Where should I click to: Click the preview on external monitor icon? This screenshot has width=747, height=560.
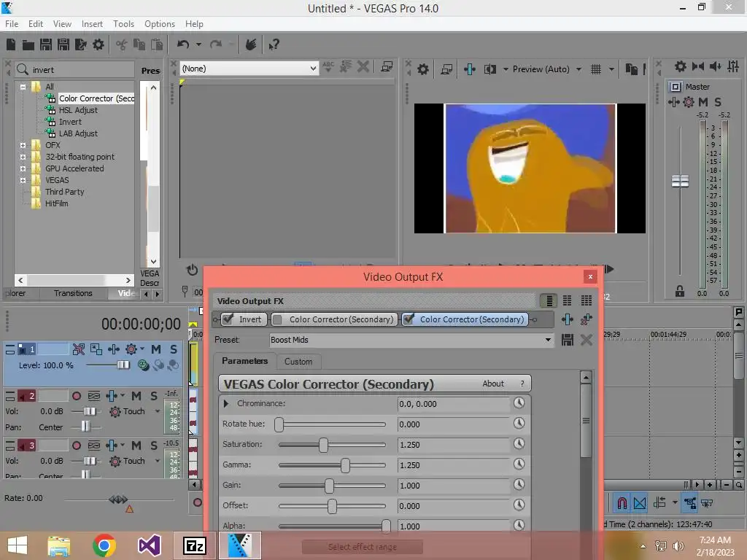(x=446, y=69)
